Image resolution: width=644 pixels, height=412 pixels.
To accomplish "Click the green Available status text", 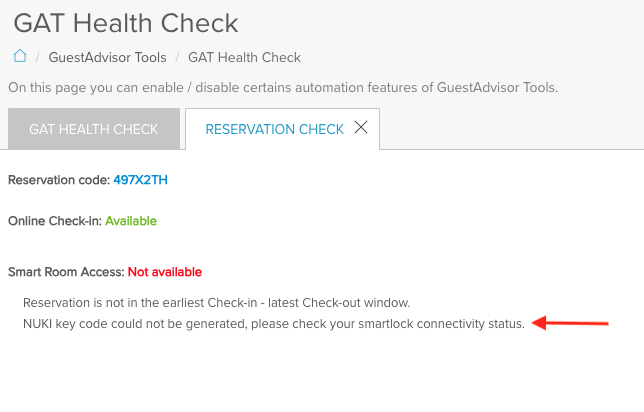I will point(131,221).
